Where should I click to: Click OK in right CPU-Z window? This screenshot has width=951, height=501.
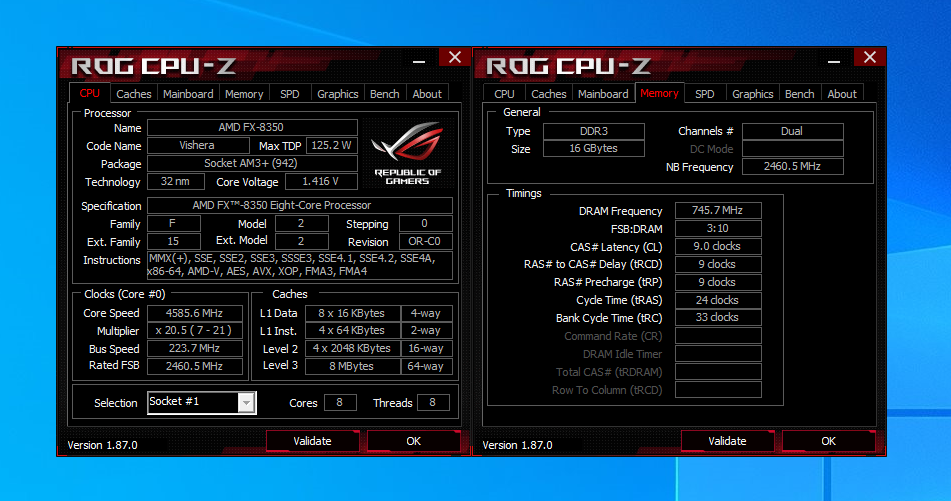click(828, 441)
